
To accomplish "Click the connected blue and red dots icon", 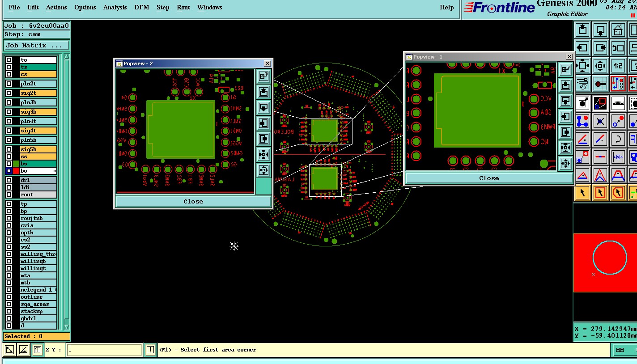I will (582, 121).
